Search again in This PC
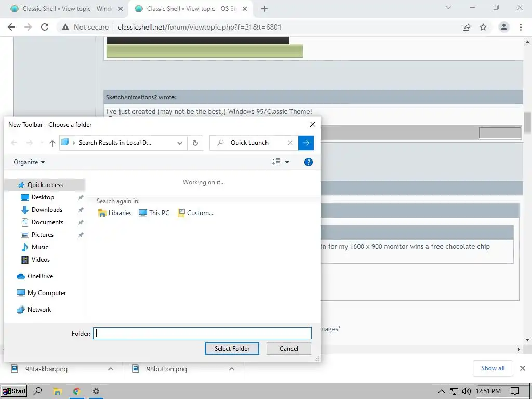Viewport: 532px width, 399px height. (x=154, y=213)
